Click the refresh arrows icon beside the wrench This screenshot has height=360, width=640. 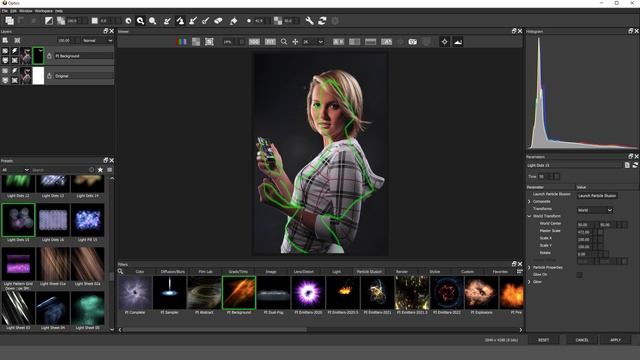tap(322, 20)
